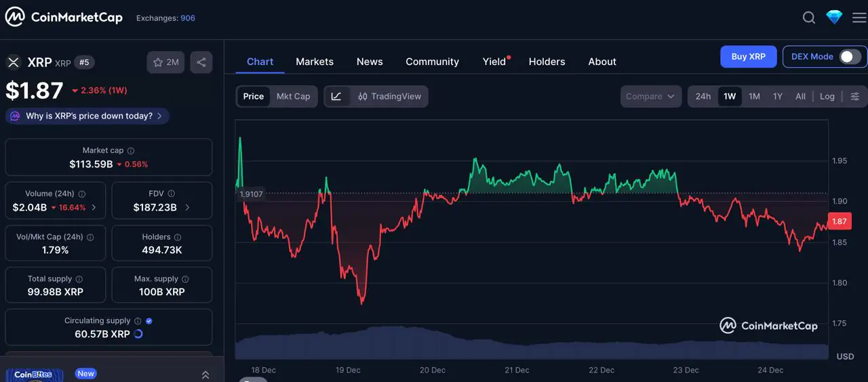868x382 pixels.
Task: Open 'Why is XRP's price down today?'
Action: point(87,116)
